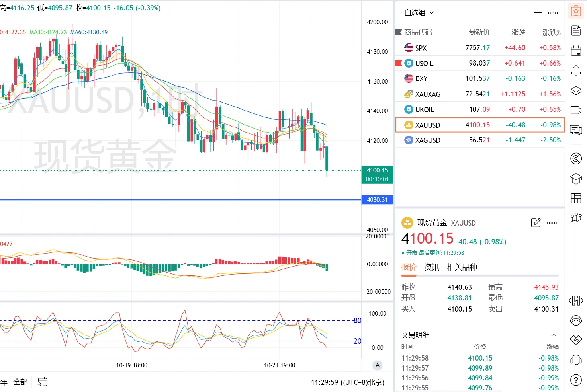Collapse the 交易明细 section
The image size is (587, 392).
pos(554,335)
